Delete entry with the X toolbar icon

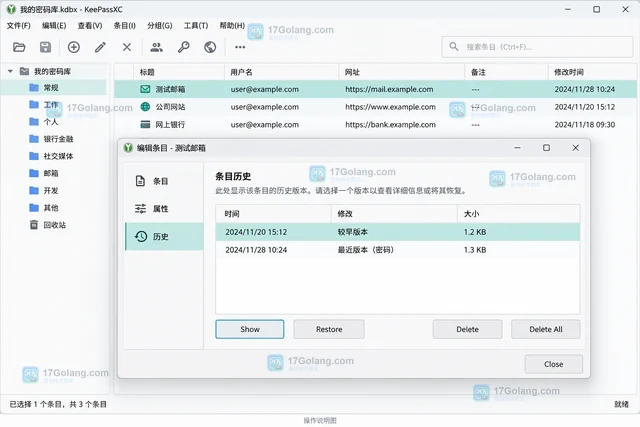point(127,47)
